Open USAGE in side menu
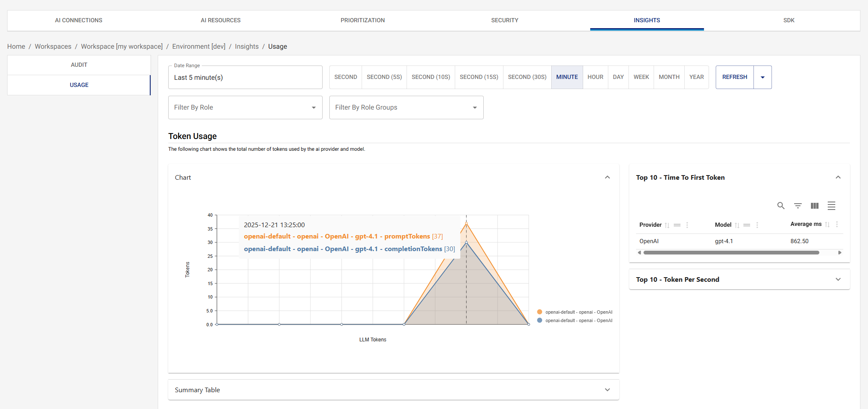The image size is (868, 409). pos(79,85)
